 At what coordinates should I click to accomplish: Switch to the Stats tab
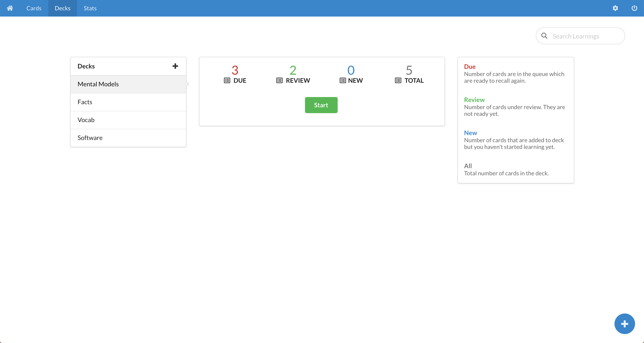point(90,8)
